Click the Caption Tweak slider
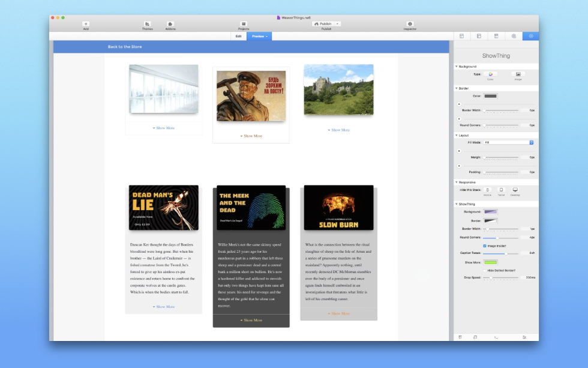588x368 pixels. [x=500, y=253]
